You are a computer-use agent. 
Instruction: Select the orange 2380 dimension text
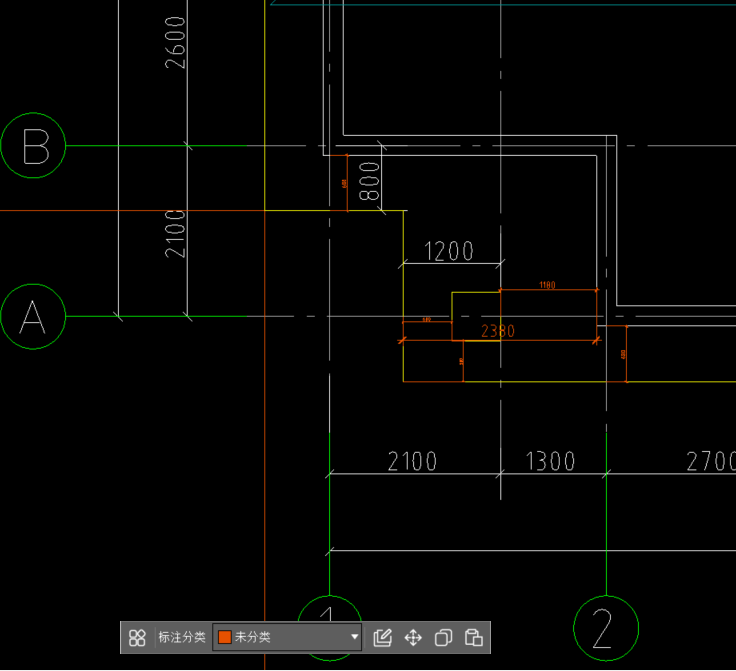point(498,331)
